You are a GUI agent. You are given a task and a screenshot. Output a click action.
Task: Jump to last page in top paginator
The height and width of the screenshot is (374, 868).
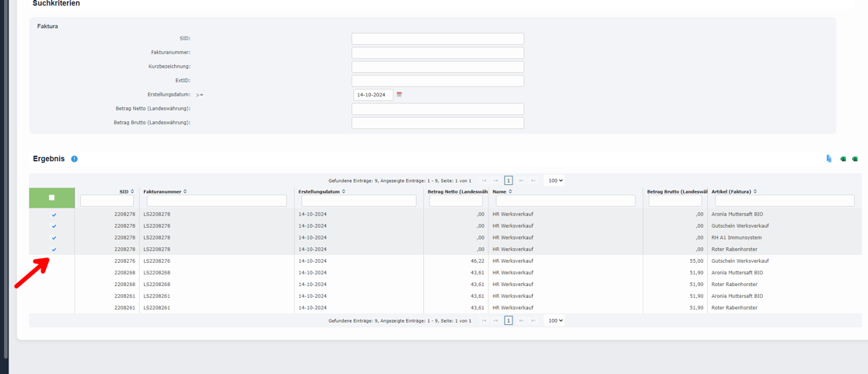click(534, 180)
